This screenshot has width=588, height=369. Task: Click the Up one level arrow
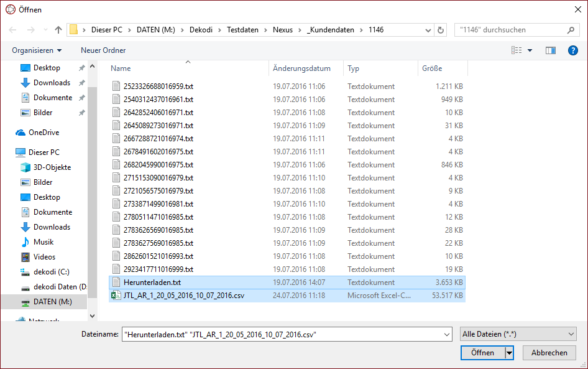point(58,30)
